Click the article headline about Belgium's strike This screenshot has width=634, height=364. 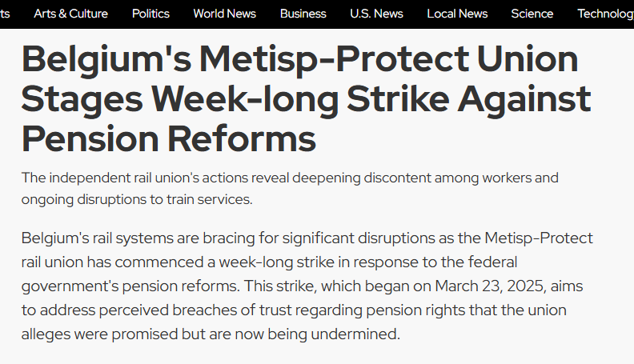306,99
